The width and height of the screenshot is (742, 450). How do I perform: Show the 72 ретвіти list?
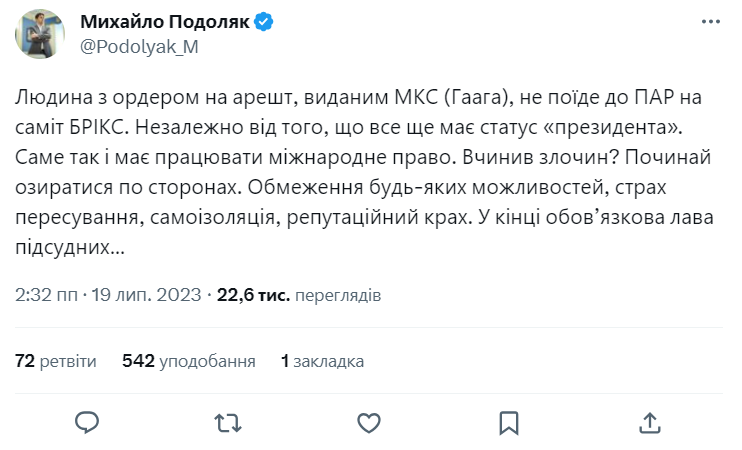pyautogui.click(x=56, y=361)
